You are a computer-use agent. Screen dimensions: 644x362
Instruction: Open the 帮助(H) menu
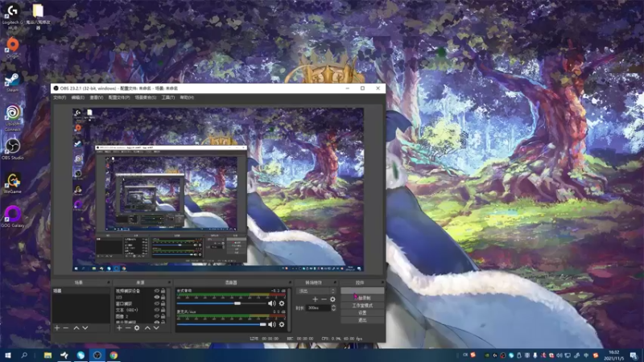tap(187, 97)
